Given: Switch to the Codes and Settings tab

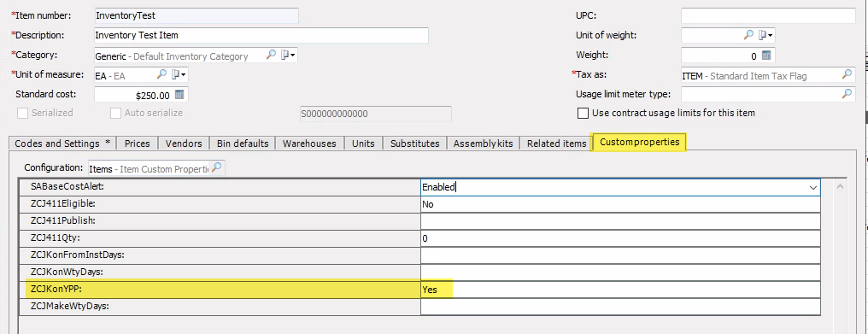Looking at the screenshot, I should pyautogui.click(x=62, y=144).
